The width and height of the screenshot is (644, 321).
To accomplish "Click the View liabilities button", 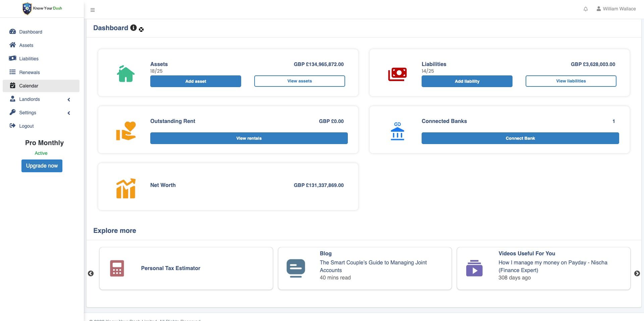I will click(571, 81).
